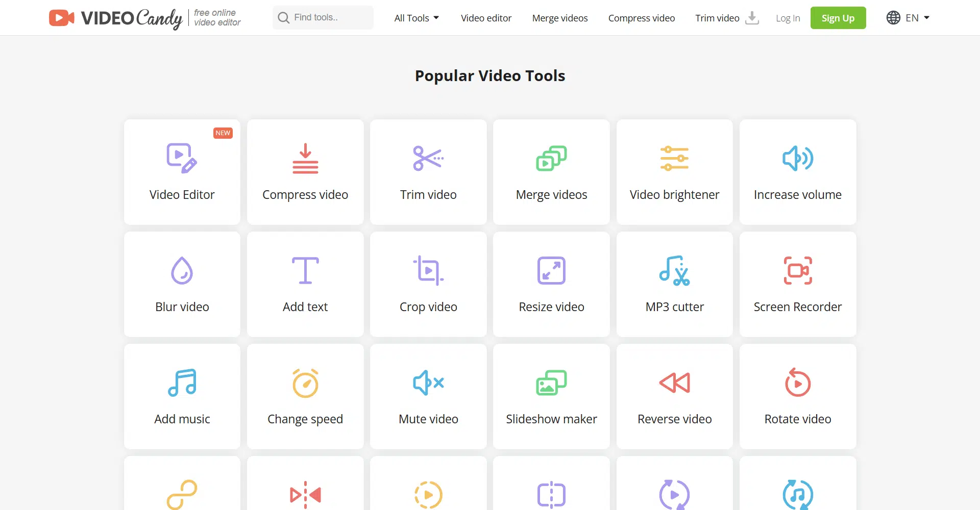This screenshot has width=980, height=510.
Task: Choose the Increase volume speaker icon
Action: pos(797,158)
